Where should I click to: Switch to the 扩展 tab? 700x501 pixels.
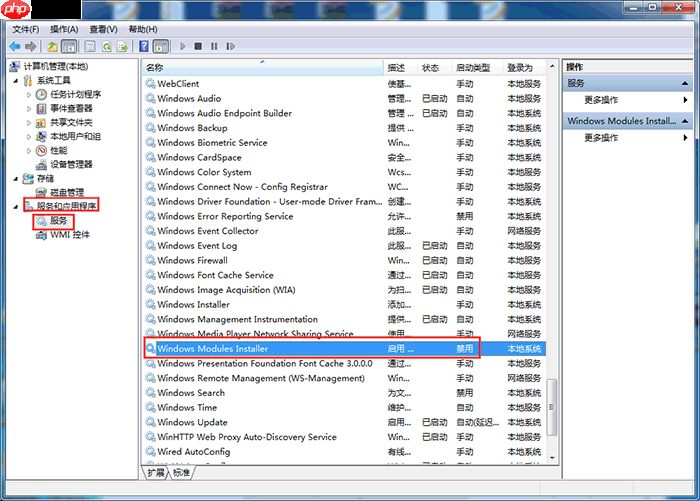tap(156, 471)
